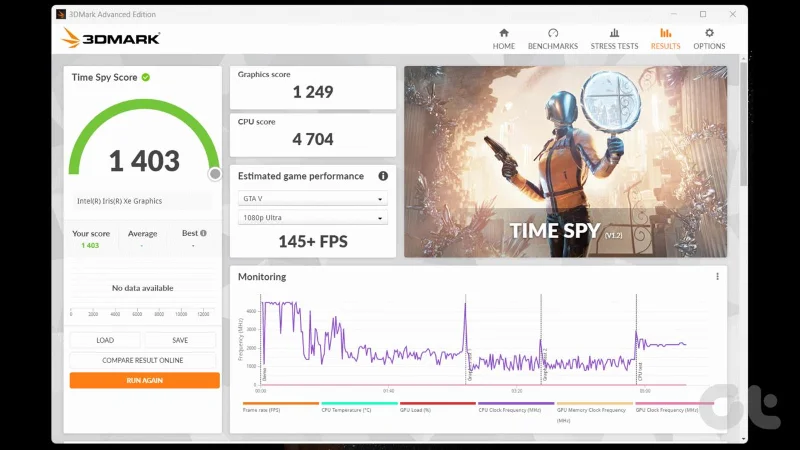Click the Time Spy artwork thumbnail

pyautogui.click(x=565, y=162)
